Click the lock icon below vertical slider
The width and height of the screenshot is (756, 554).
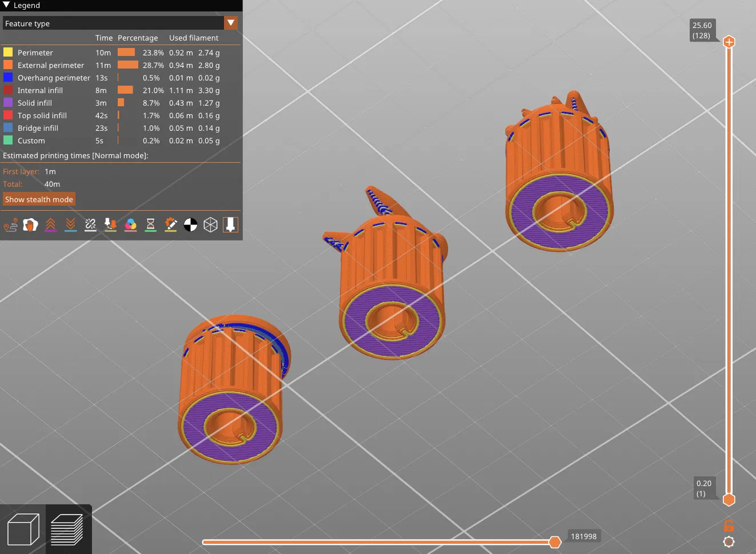729,525
